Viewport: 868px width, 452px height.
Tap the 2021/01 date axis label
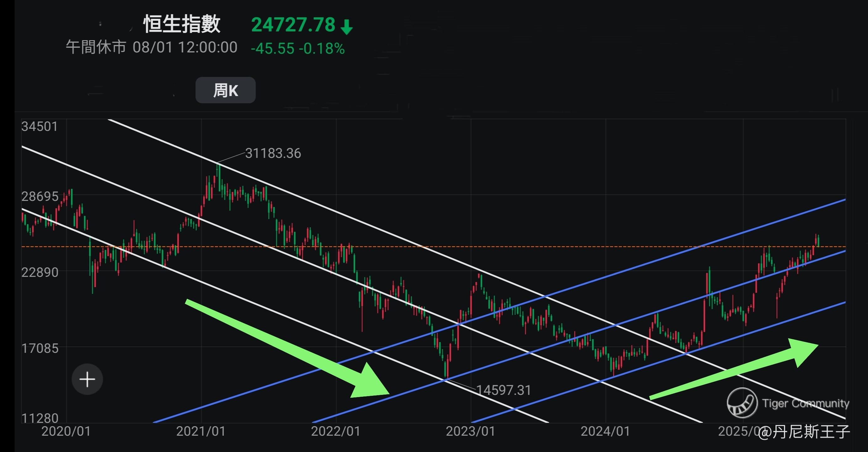click(x=201, y=431)
